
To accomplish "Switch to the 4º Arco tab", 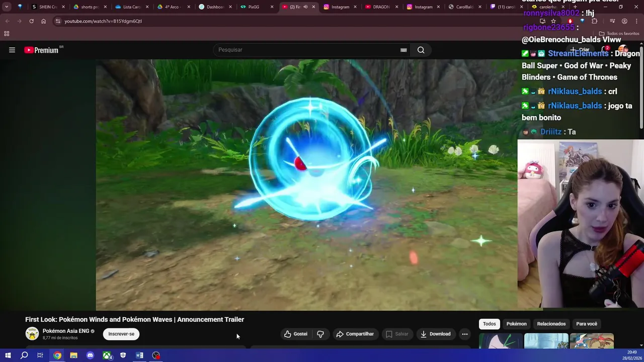I will click(x=169, y=7).
